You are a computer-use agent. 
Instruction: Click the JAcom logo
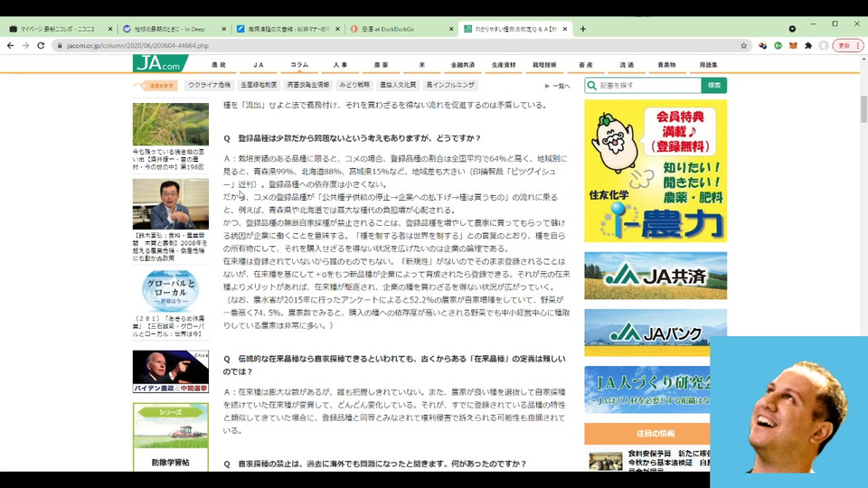click(x=160, y=63)
